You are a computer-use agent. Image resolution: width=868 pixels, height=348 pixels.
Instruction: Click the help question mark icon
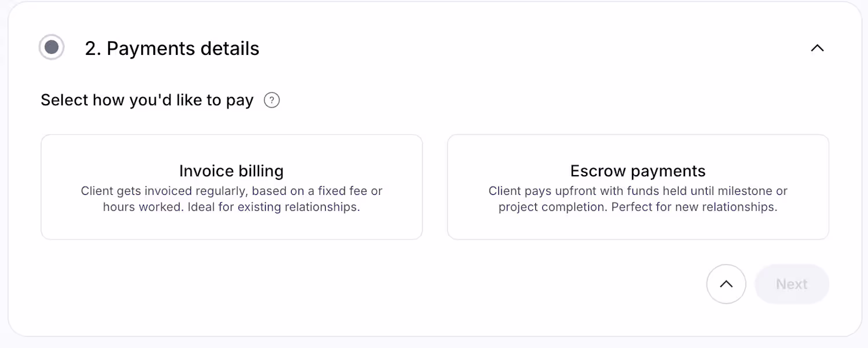272,101
